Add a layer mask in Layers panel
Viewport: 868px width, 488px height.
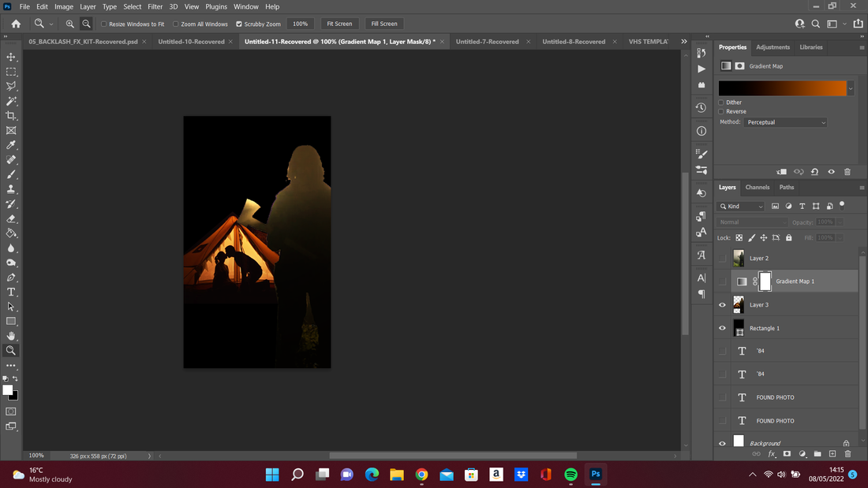click(787, 453)
